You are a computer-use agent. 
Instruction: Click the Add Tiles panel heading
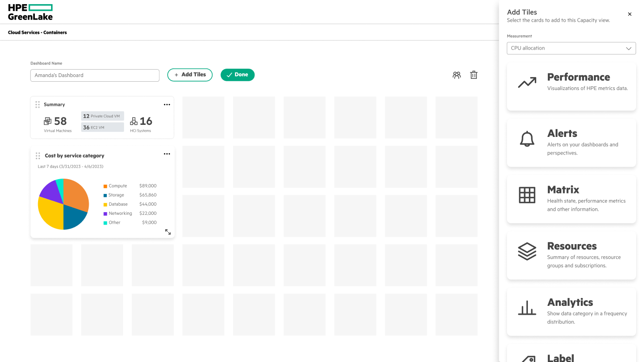click(522, 12)
